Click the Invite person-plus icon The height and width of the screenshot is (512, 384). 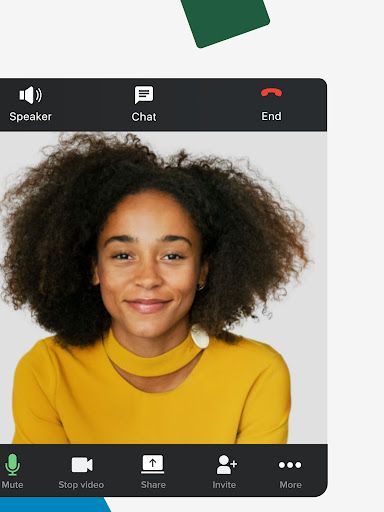226,464
